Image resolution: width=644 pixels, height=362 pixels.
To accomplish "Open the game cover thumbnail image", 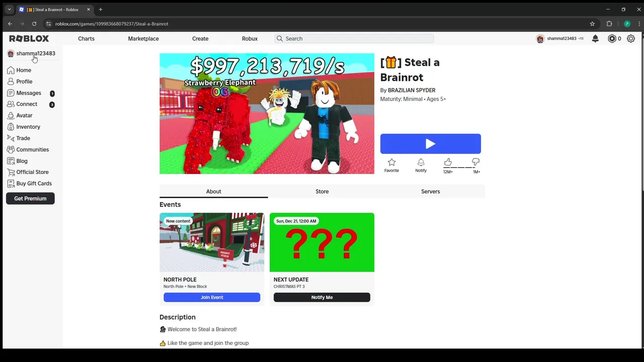I will click(267, 114).
